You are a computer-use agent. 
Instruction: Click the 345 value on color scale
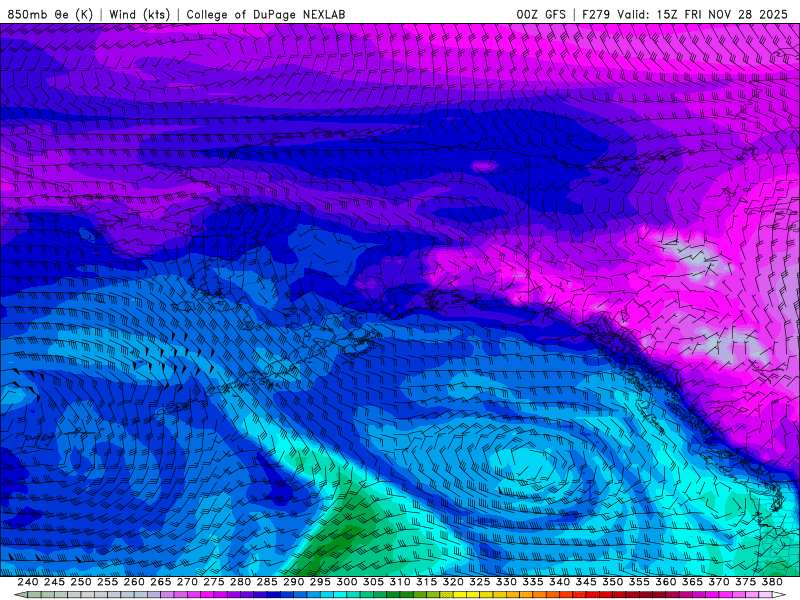click(x=586, y=582)
